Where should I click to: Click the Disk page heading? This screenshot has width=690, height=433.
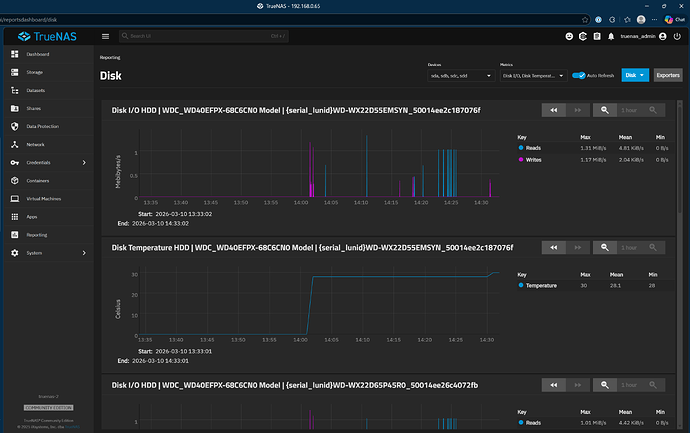coord(110,76)
